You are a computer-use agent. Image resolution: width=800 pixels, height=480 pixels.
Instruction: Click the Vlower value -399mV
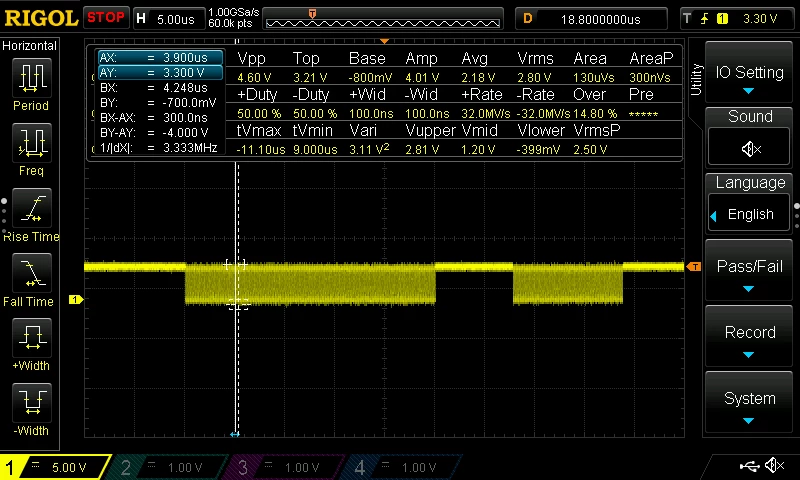point(538,149)
